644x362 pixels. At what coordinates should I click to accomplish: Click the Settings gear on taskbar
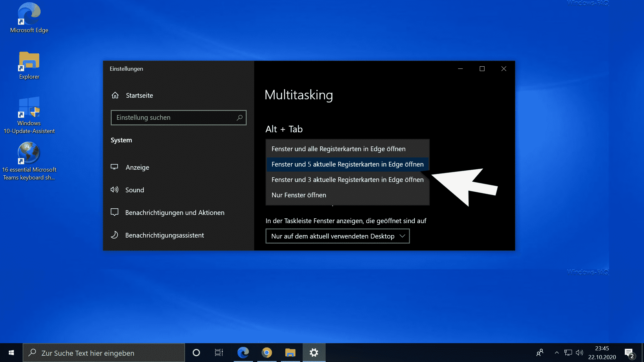(x=314, y=353)
